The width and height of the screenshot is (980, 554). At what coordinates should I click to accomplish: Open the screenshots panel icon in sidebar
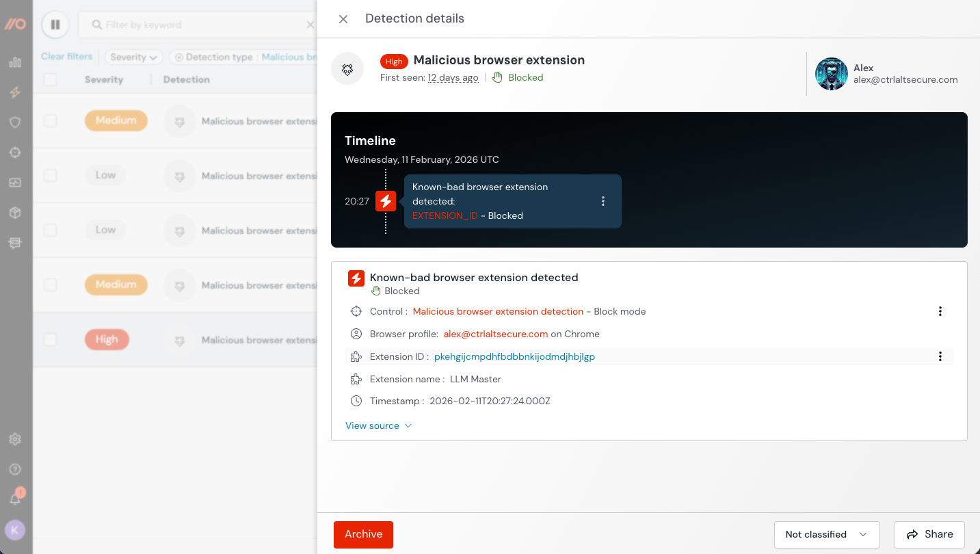point(15,182)
